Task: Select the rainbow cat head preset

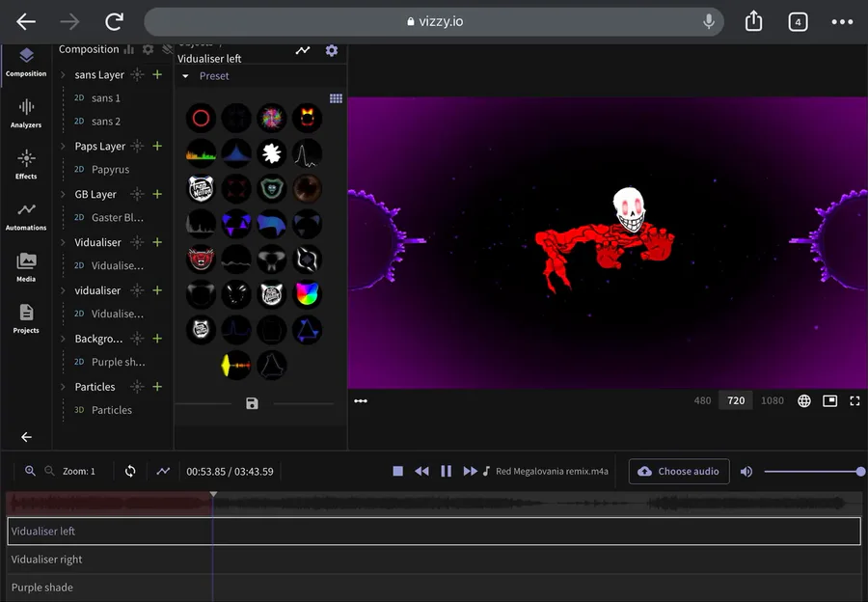Action: point(308,294)
